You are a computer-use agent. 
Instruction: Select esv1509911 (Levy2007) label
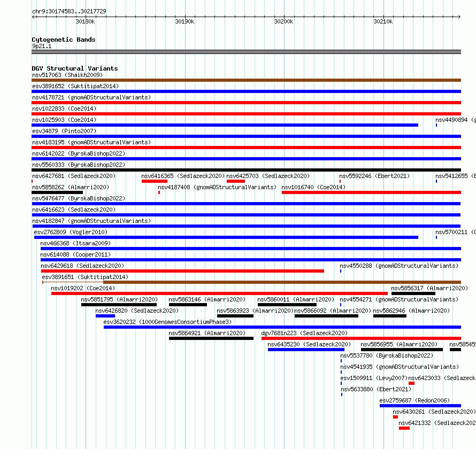[x=374, y=378]
